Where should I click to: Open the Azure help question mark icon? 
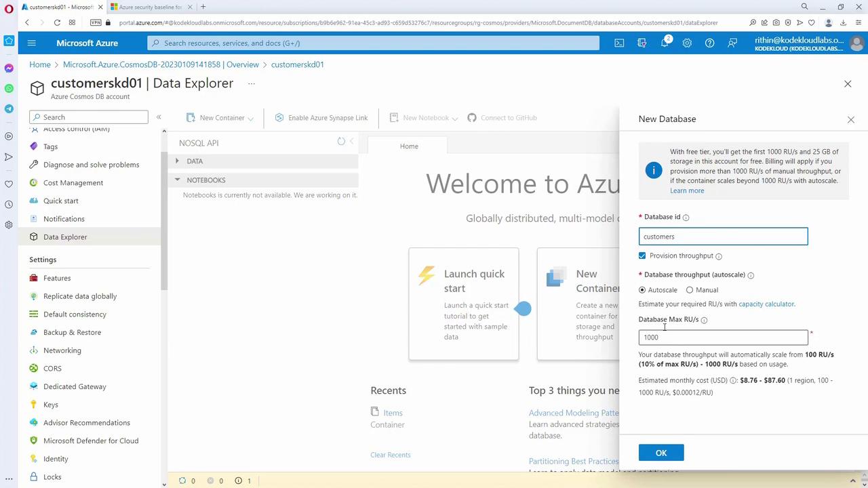tap(709, 43)
